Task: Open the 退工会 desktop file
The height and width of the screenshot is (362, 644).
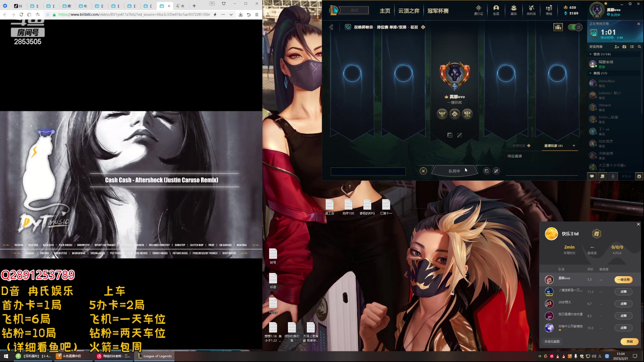Action: pyautogui.click(x=330, y=207)
